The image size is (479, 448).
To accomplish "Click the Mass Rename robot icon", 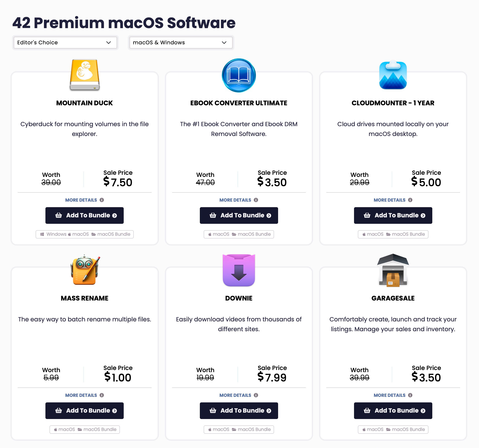I will [85, 270].
